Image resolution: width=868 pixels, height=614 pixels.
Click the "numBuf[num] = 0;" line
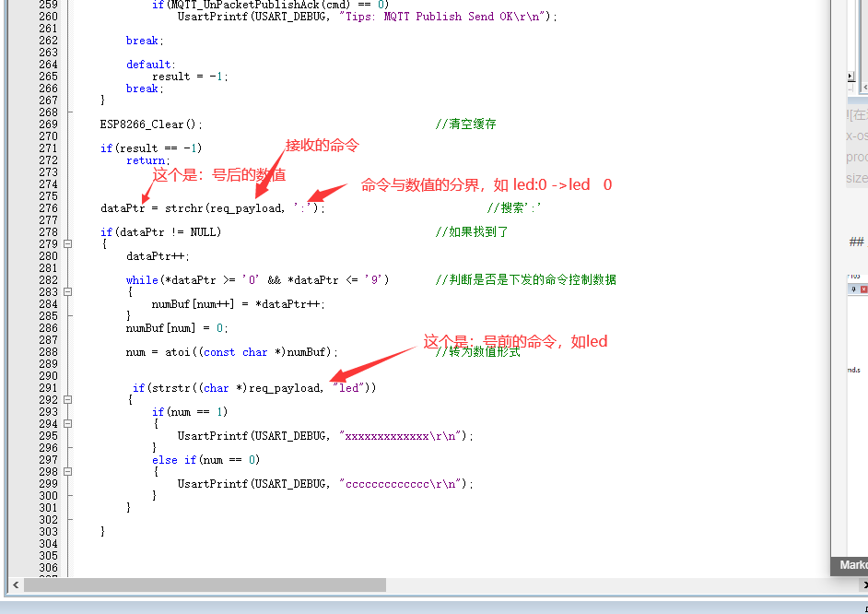coord(177,328)
